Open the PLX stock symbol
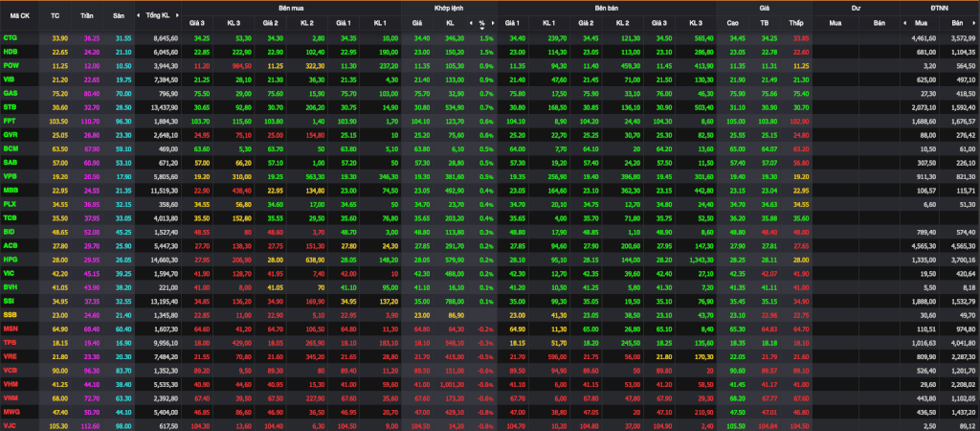The height and width of the screenshot is (431, 980). coord(10,203)
